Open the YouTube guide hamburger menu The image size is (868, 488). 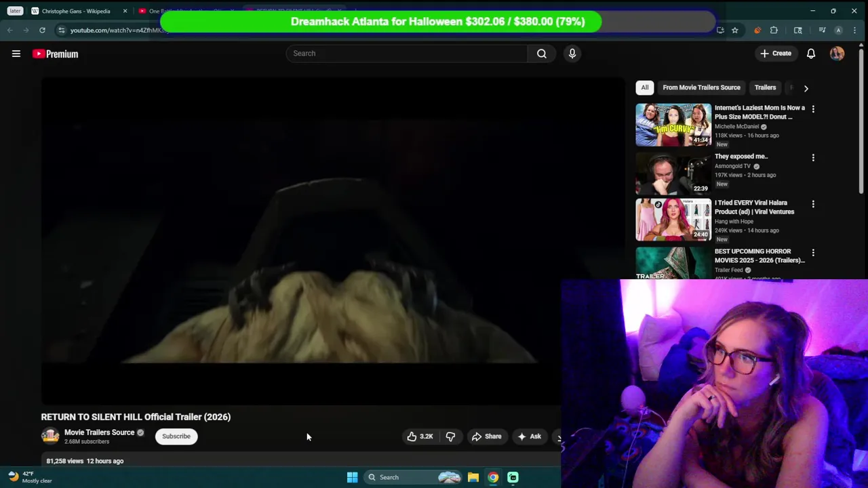[x=16, y=54]
